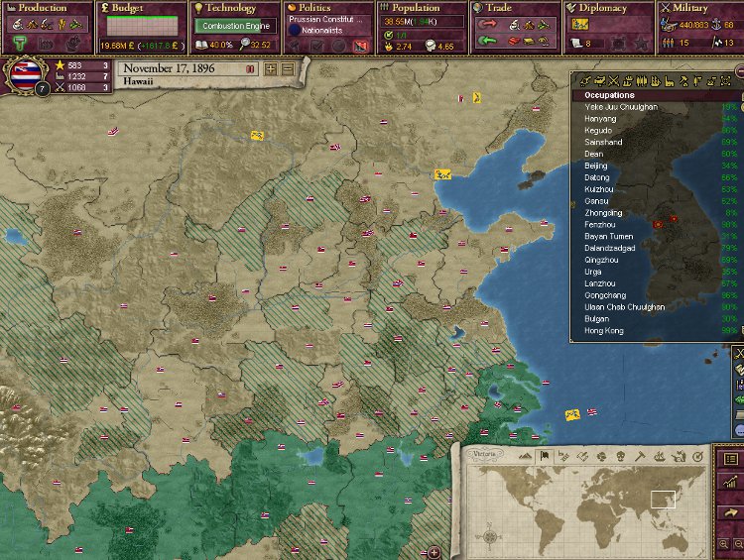Select the terrain map mode icon
Screen dimensions: 744x560
tap(525, 456)
